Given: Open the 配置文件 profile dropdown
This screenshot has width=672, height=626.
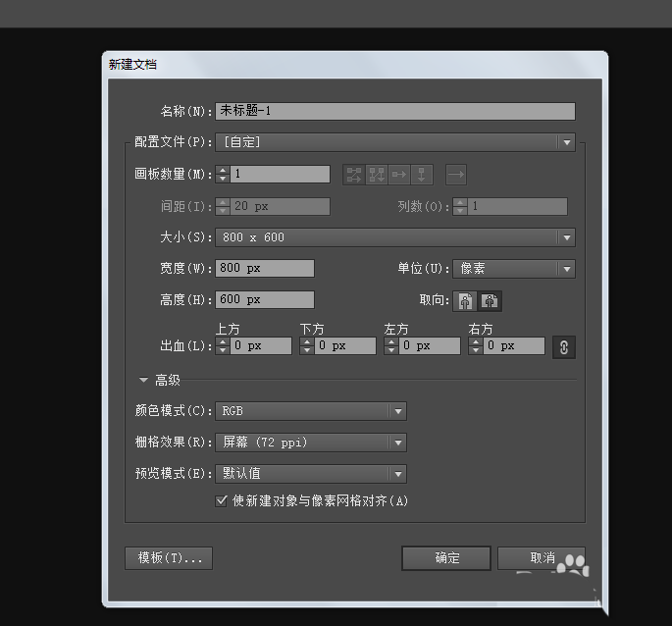Looking at the screenshot, I should pyautogui.click(x=395, y=142).
